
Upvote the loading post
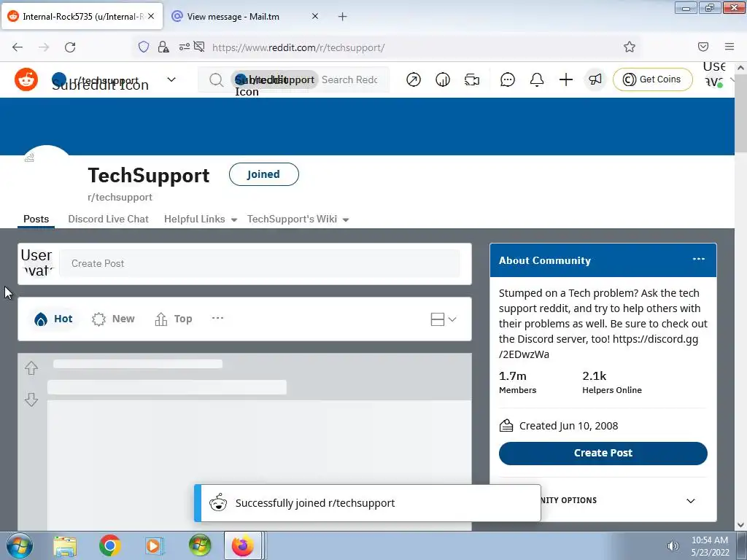point(31,368)
